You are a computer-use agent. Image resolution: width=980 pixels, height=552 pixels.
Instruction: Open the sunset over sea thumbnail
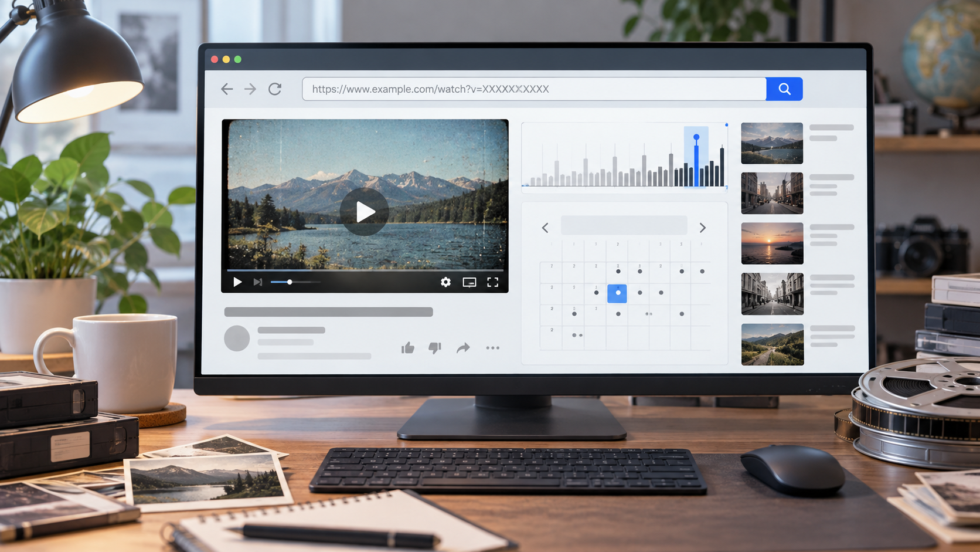click(772, 243)
